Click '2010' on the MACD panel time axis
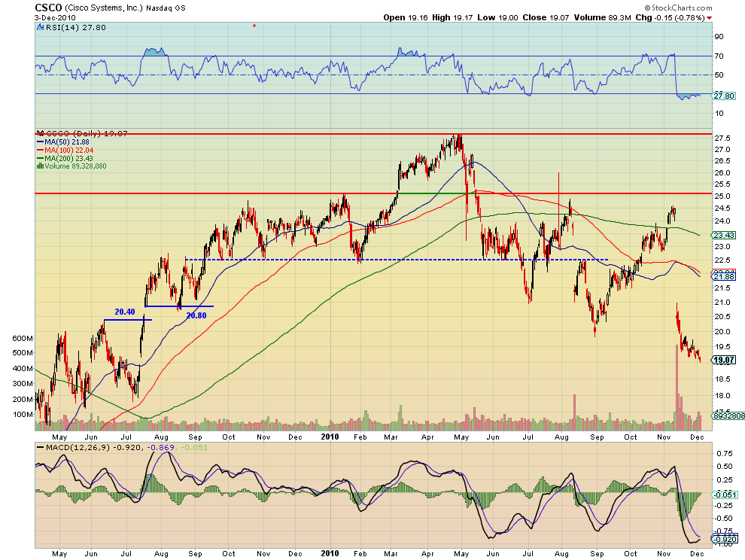Viewport: 745px width, 560px height. click(x=330, y=553)
